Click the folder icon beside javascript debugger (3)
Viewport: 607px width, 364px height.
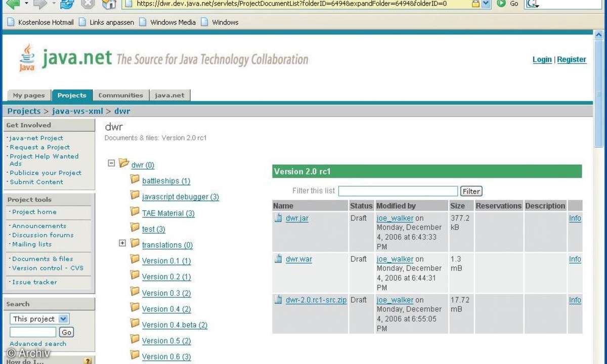pos(135,195)
